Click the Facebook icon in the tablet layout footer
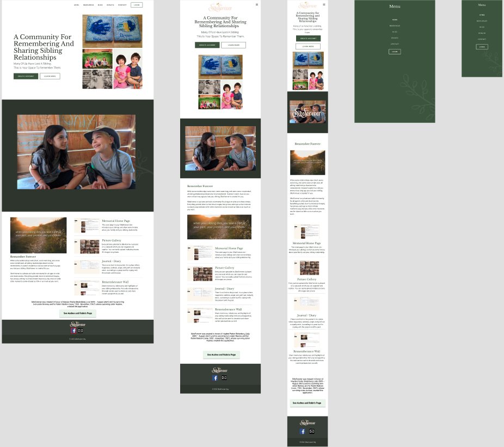 [x=215, y=378]
